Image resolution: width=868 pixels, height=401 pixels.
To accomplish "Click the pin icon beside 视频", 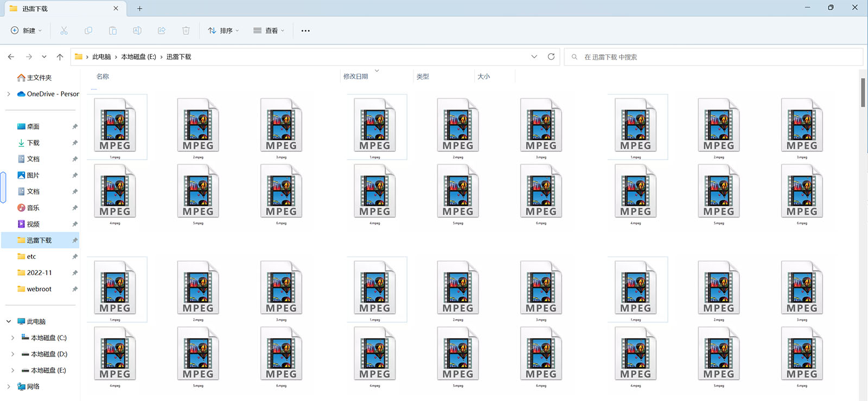I will [75, 224].
